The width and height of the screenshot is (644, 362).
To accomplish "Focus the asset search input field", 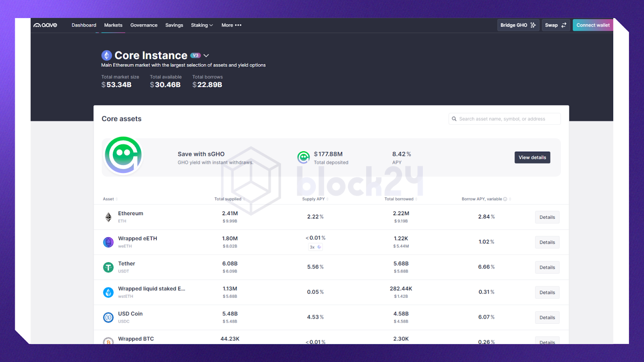I will [504, 119].
